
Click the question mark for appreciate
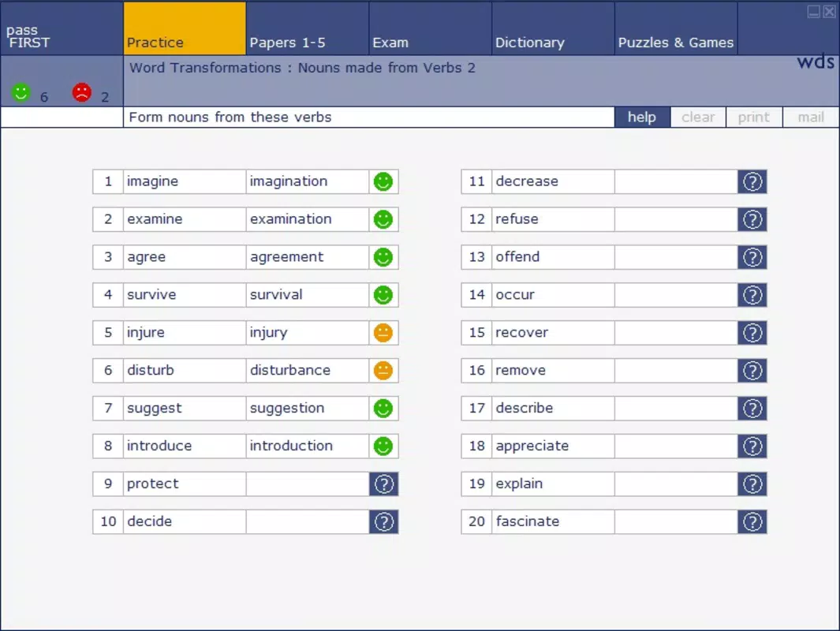point(752,446)
